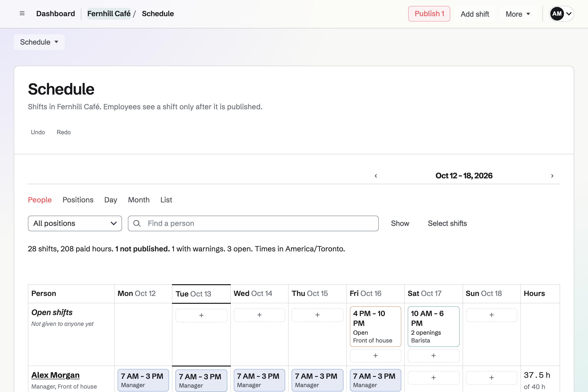The width and height of the screenshot is (588, 392).
Task: Add open shift on Wed Oct 14
Action: click(x=259, y=315)
